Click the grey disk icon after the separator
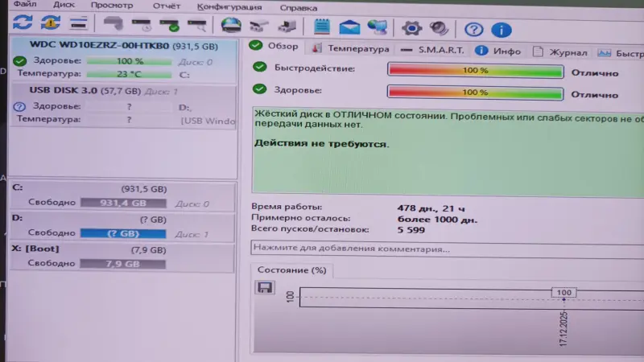The width and height of the screenshot is (644, 362). (x=114, y=23)
